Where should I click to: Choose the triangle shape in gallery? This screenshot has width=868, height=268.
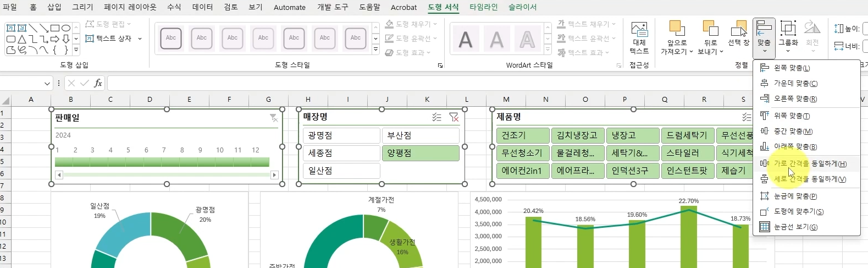coord(22,39)
